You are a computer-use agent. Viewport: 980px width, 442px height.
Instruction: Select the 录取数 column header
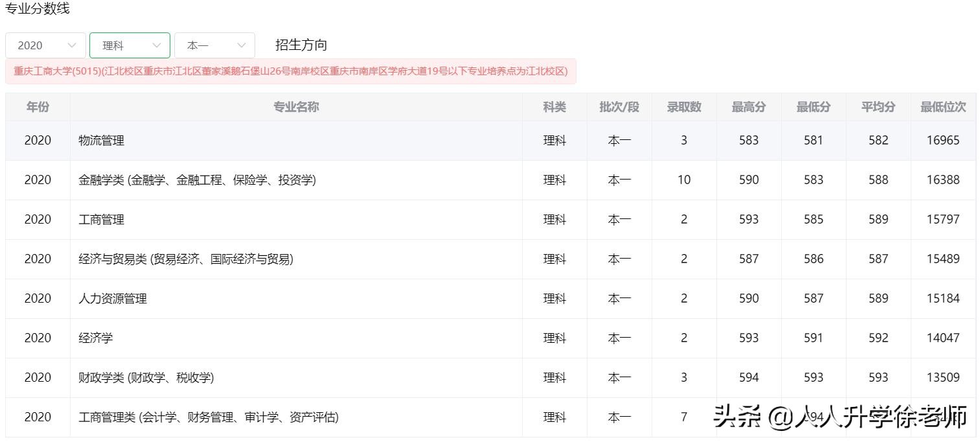pyautogui.click(x=684, y=107)
